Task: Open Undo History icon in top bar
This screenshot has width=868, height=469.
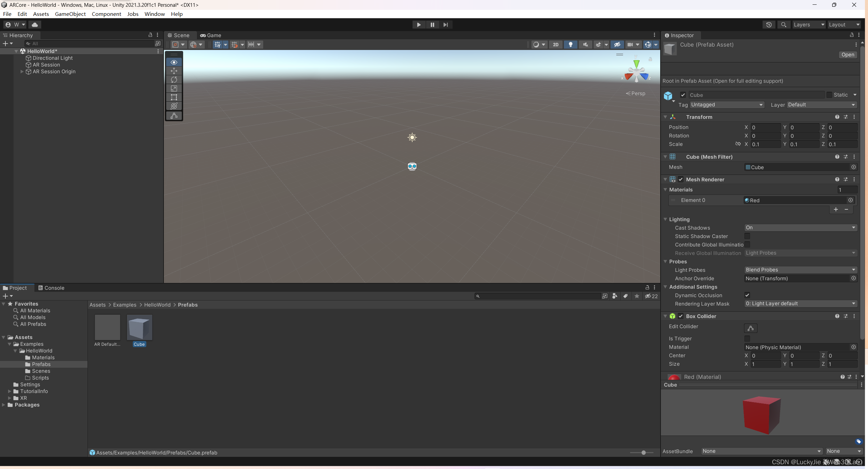Action: (x=769, y=25)
